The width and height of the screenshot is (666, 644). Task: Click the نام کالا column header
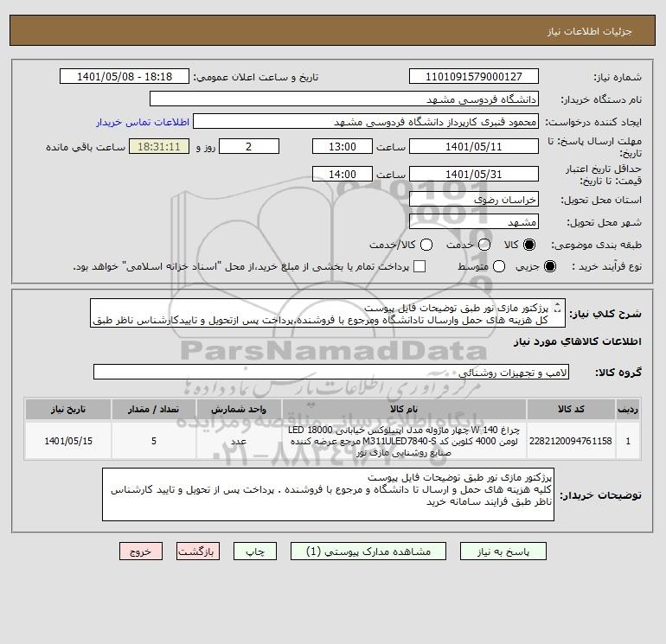pos(404,409)
